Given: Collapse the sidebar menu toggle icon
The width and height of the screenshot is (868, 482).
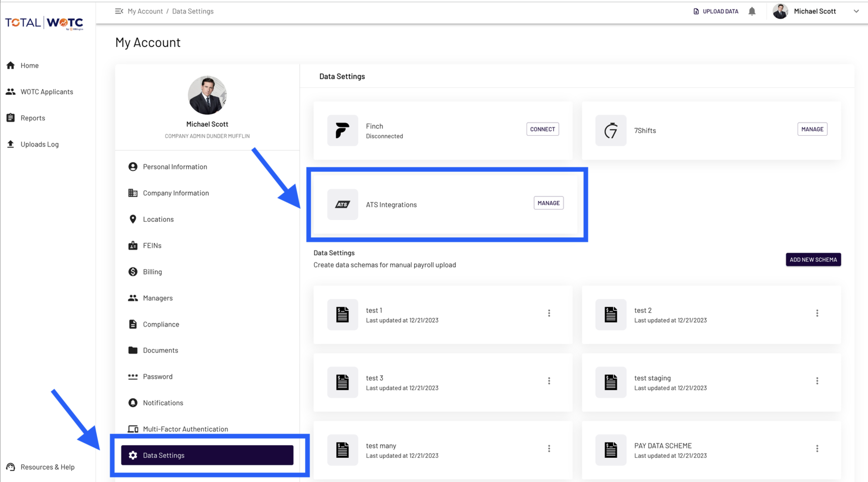Looking at the screenshot, I should click(x=119, y=11).
